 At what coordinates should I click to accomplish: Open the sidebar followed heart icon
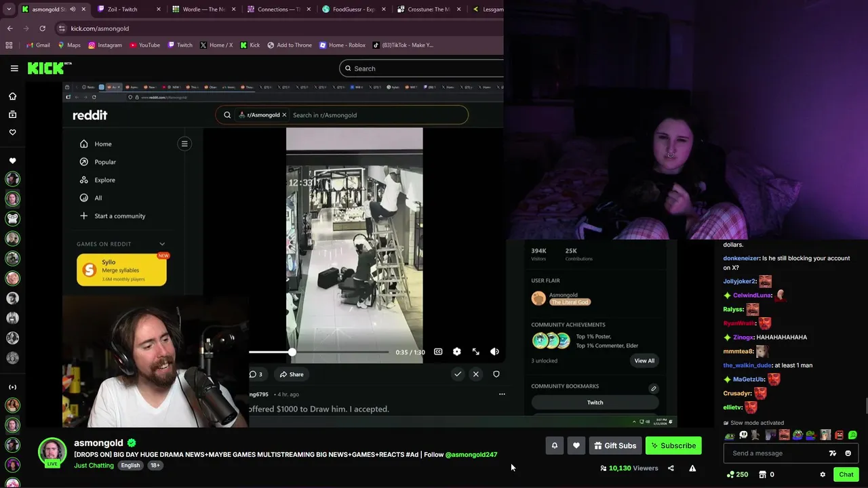pyautogui.click(x=12, y=161)
